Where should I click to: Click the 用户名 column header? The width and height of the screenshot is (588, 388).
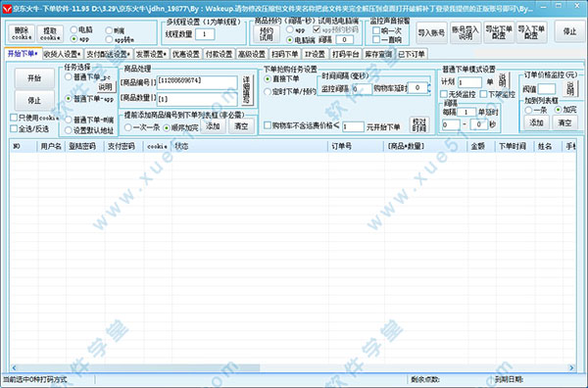coord(51,146)
